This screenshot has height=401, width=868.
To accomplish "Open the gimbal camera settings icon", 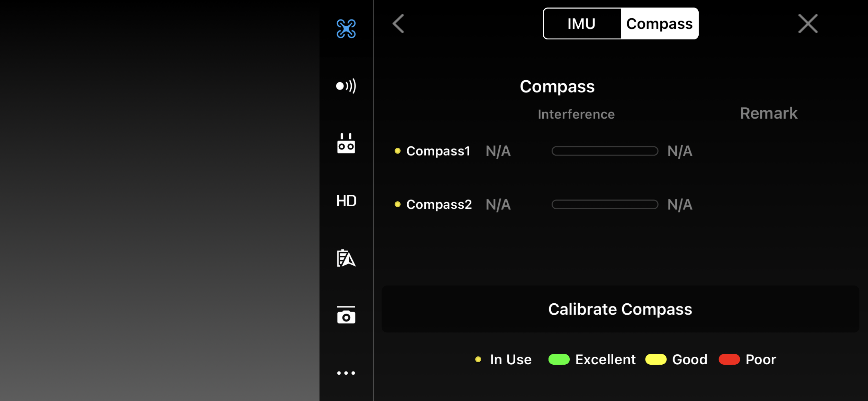I will (346, 315).
